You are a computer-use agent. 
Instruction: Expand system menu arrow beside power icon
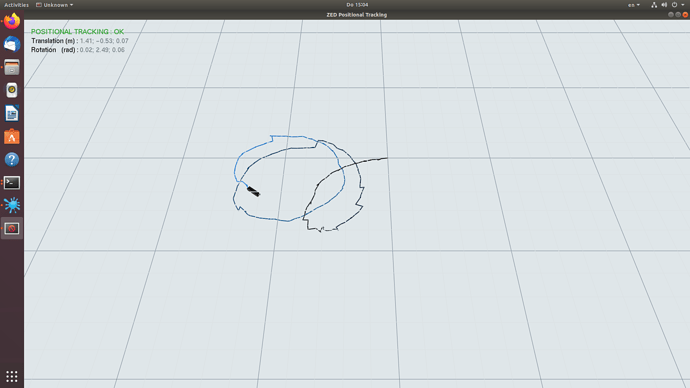pos(683,5)
